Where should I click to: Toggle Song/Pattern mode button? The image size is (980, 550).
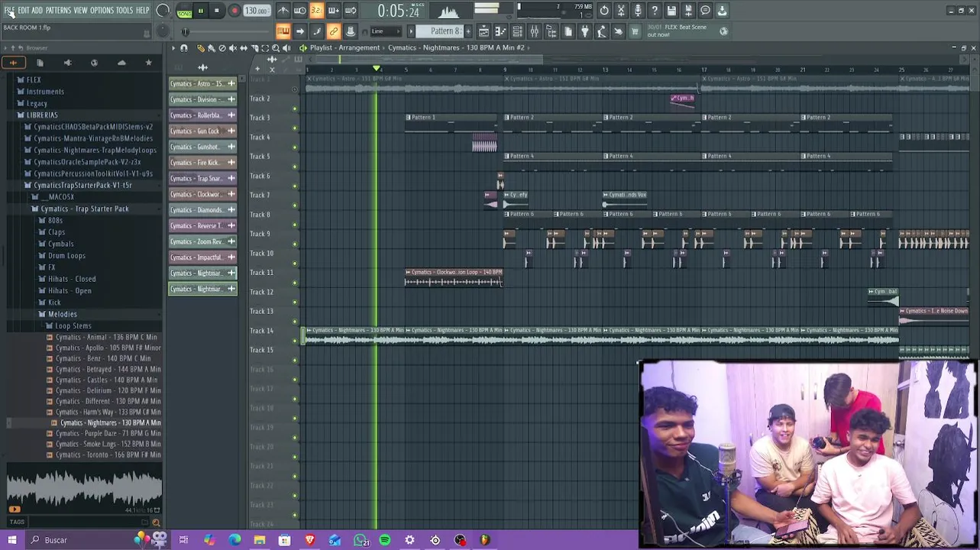coord(184,11)
